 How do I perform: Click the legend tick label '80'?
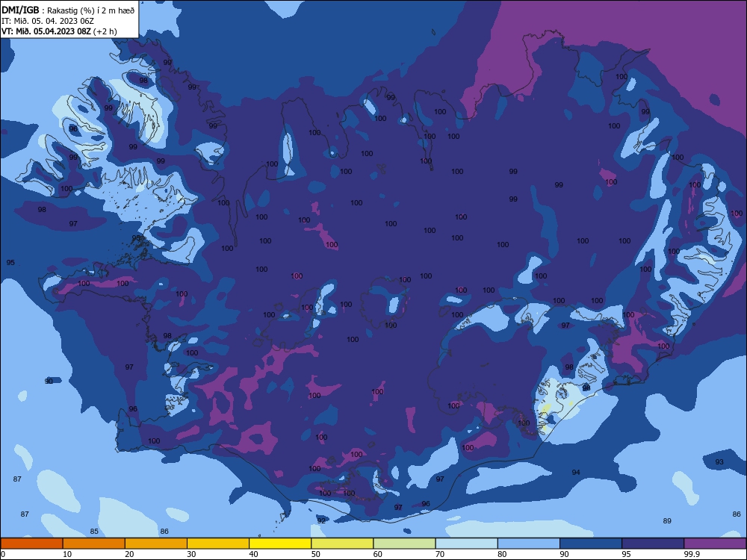coord(502,554)
